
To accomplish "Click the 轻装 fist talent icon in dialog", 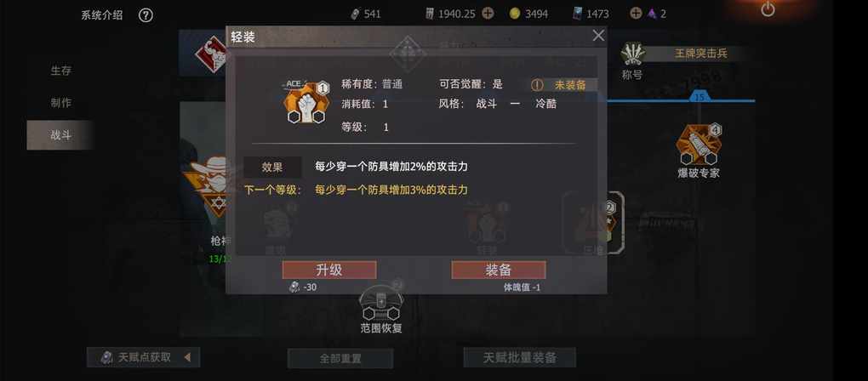I will click(306, 102).
